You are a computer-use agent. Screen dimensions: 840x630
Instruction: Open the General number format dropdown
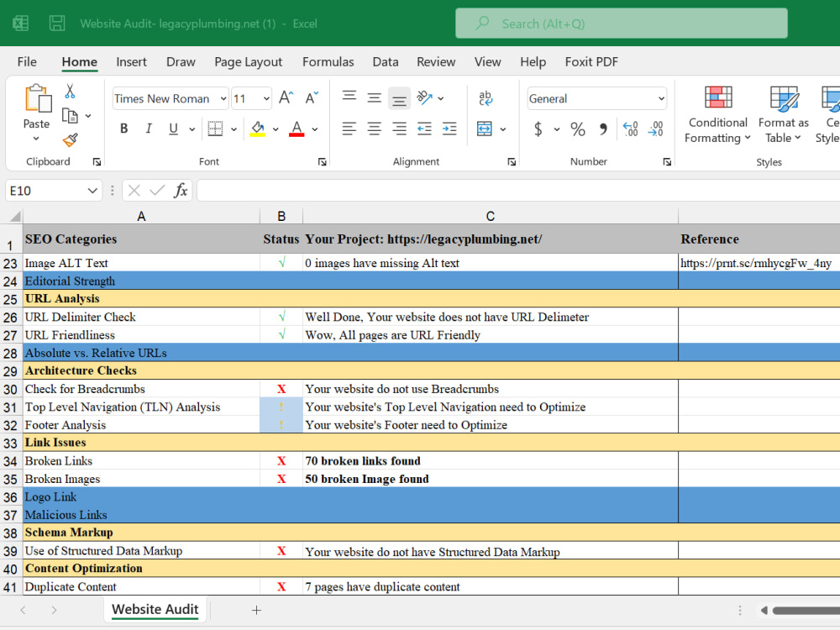pos(661,98)
